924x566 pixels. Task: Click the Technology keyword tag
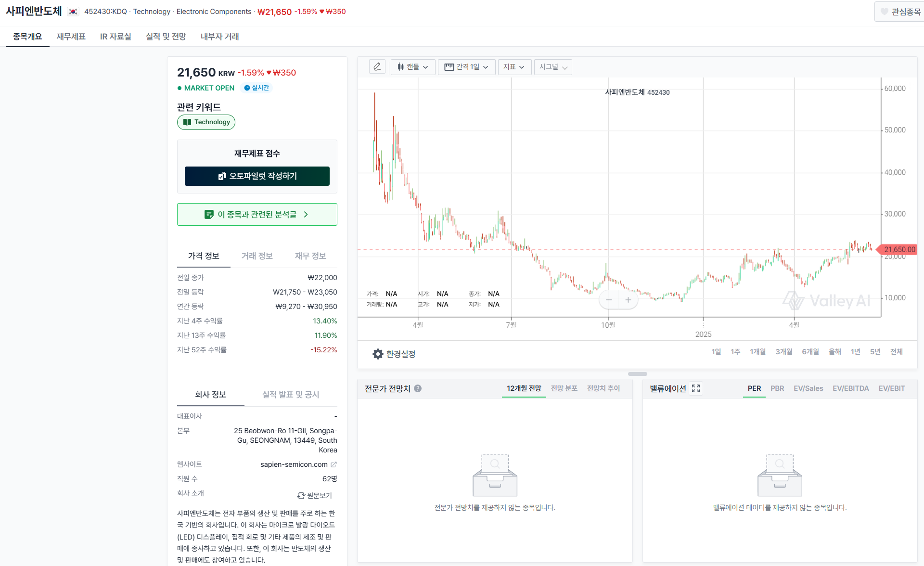tap(206, 122)
